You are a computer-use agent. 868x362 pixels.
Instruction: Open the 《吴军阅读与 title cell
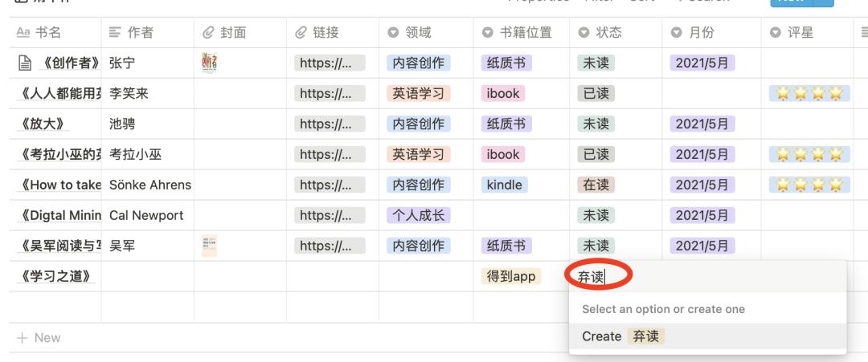[x=55, y=246]
